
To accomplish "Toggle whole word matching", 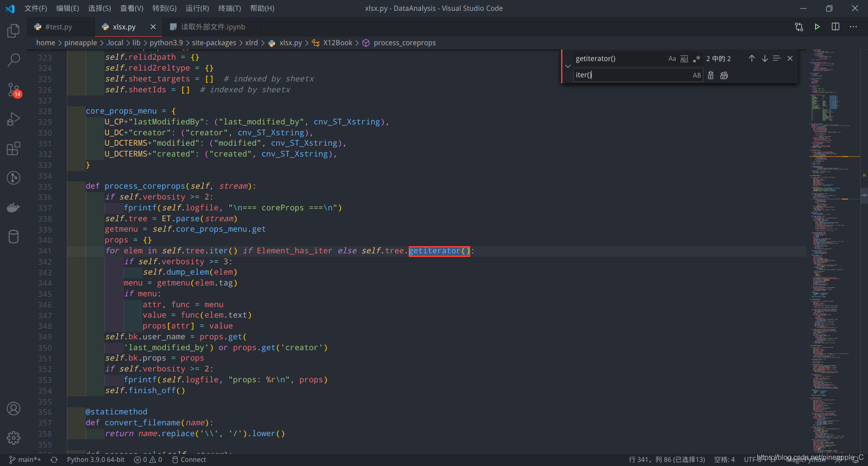I will coord(684,58).
